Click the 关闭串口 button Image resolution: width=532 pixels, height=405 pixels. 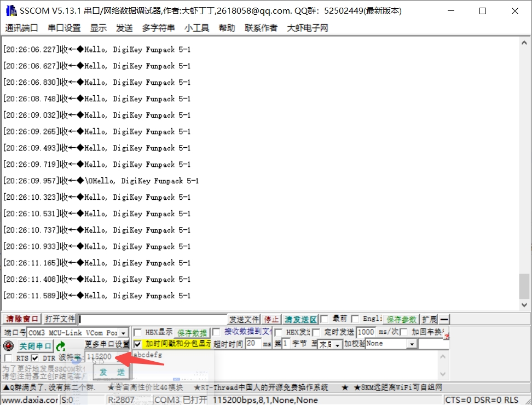tap(36, 346)
